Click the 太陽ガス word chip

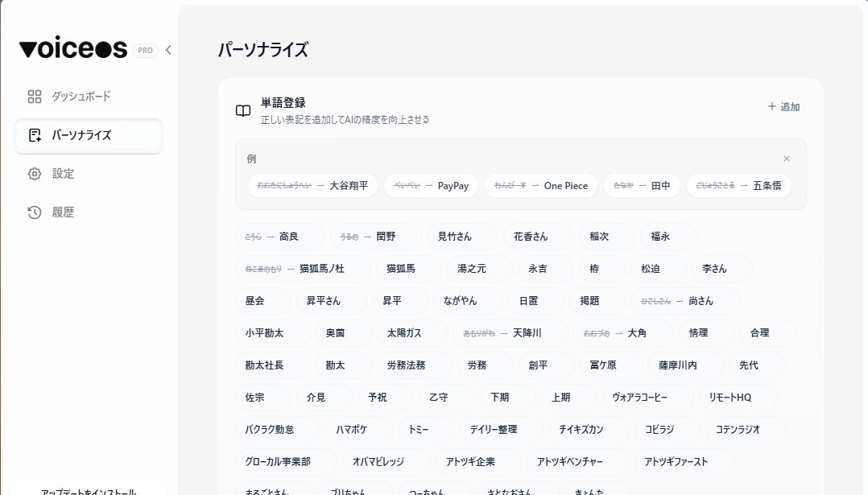click(412, 333)
